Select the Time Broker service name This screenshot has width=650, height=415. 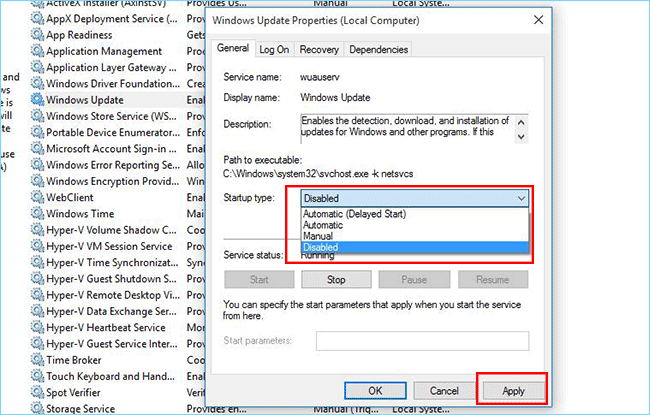coord(74,360)
